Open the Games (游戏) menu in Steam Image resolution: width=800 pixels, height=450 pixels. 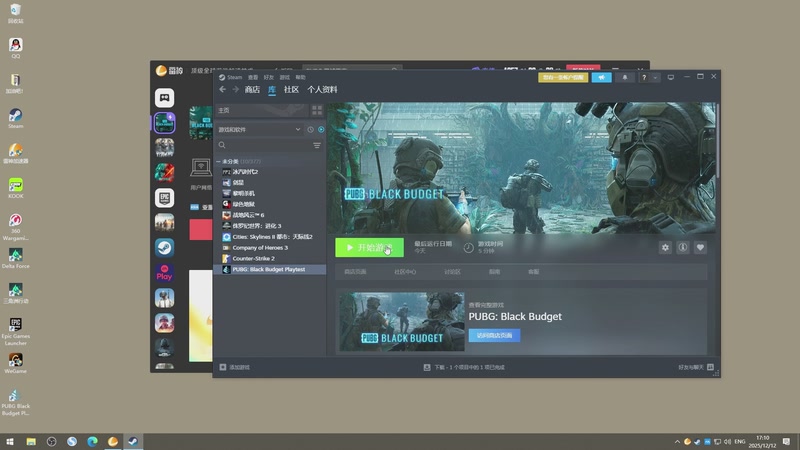(285, 78)
